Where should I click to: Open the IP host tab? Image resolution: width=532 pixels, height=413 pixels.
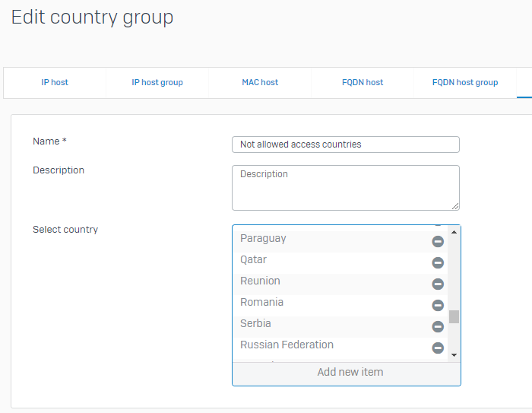tap(55, 83)
